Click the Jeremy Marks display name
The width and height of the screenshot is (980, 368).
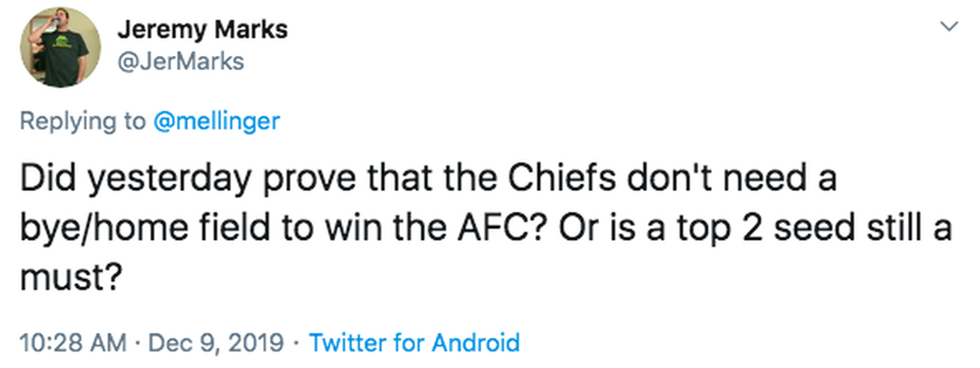[202, 29]
